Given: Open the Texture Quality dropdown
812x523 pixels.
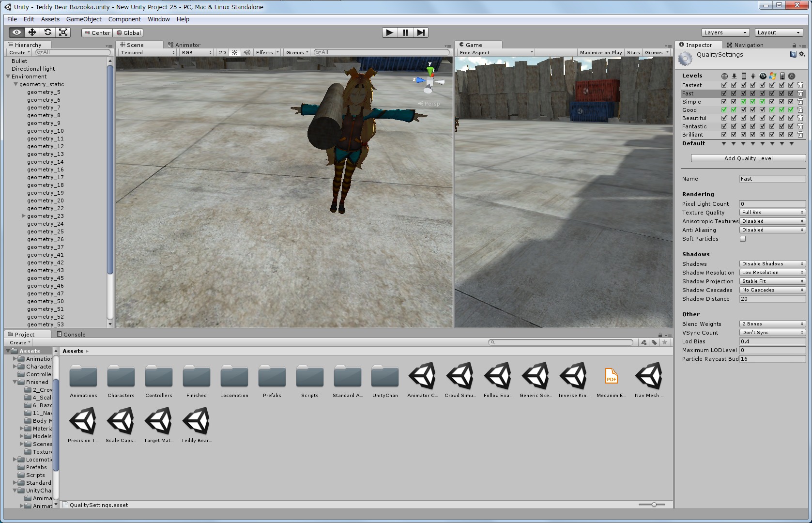Looking at the screenshot, I should (772, 213).
